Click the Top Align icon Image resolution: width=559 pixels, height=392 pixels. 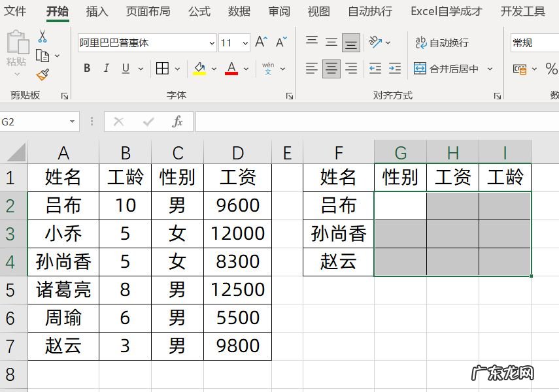[312, 42]
